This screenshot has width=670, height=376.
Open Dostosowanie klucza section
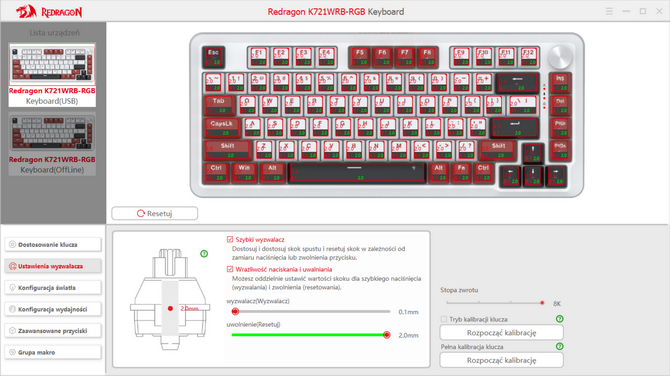(x=53, y=244)
